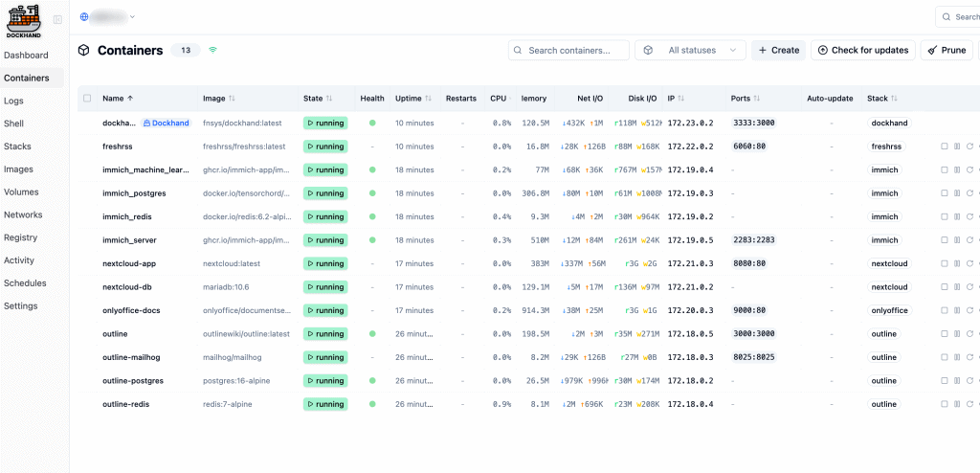Restart the nextcloud-app container
The image size is (980, 473).
(x=969, y=263)
